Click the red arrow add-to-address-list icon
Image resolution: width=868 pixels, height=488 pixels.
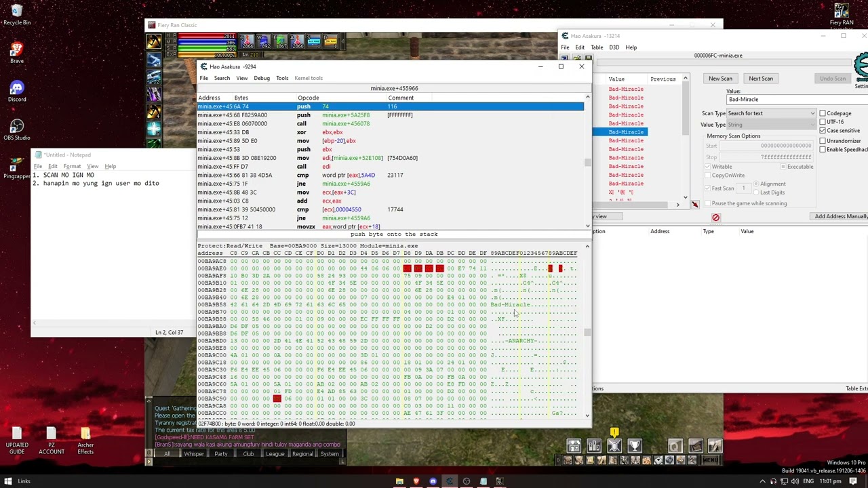[695, 204]
